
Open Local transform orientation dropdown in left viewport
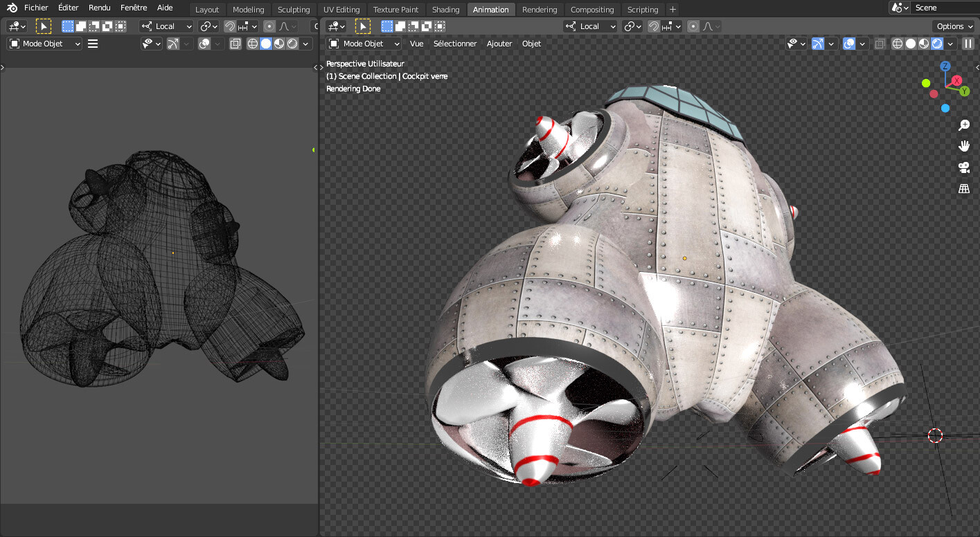(166, 26)
